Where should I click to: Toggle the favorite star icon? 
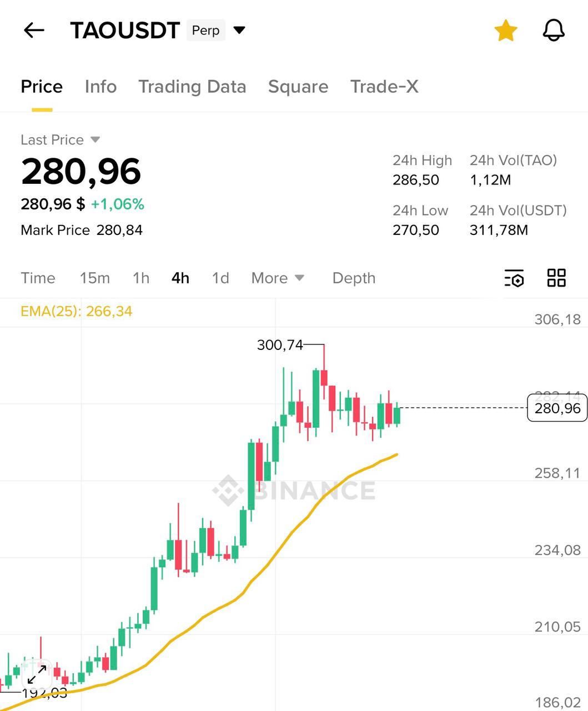point(506,31)
